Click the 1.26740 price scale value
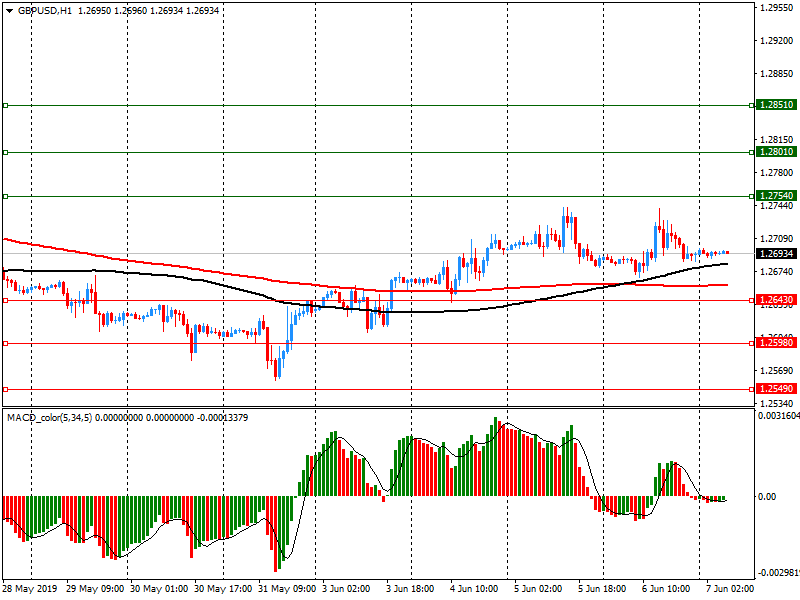 pos(777,272)
